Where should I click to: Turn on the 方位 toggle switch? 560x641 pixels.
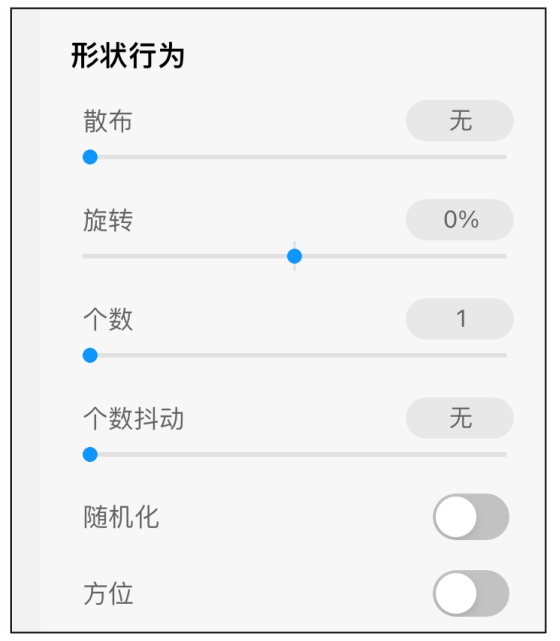point(471,593)
